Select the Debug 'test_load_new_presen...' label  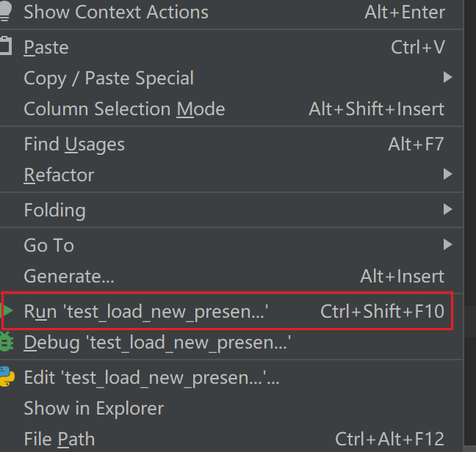pos(157,343)
